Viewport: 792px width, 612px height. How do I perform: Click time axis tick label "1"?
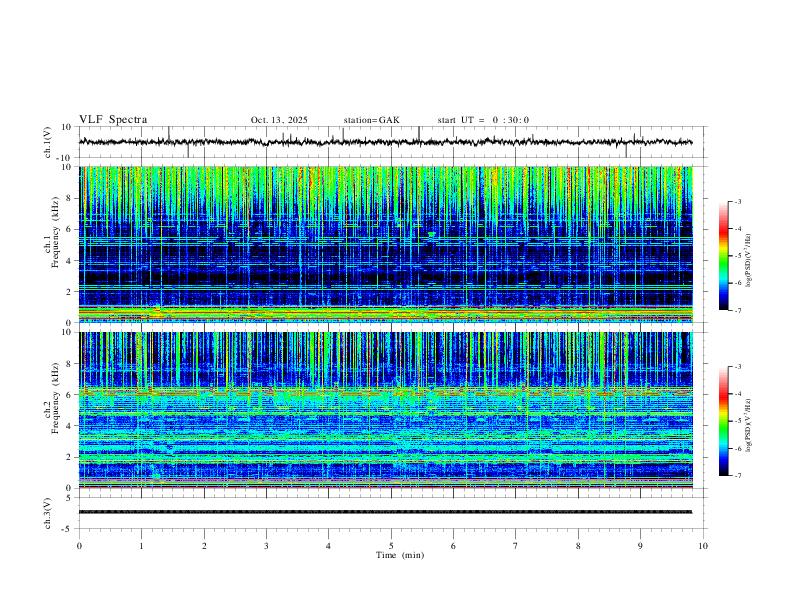point(141,546)
